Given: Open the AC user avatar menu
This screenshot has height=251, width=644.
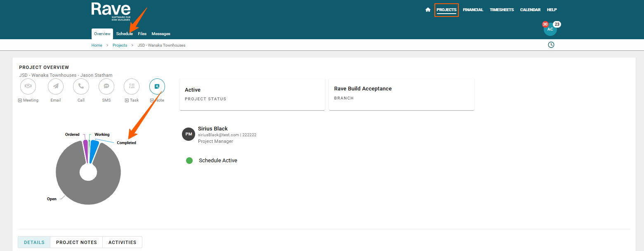Looking at the screenshot, I should (x=550, y=29).
